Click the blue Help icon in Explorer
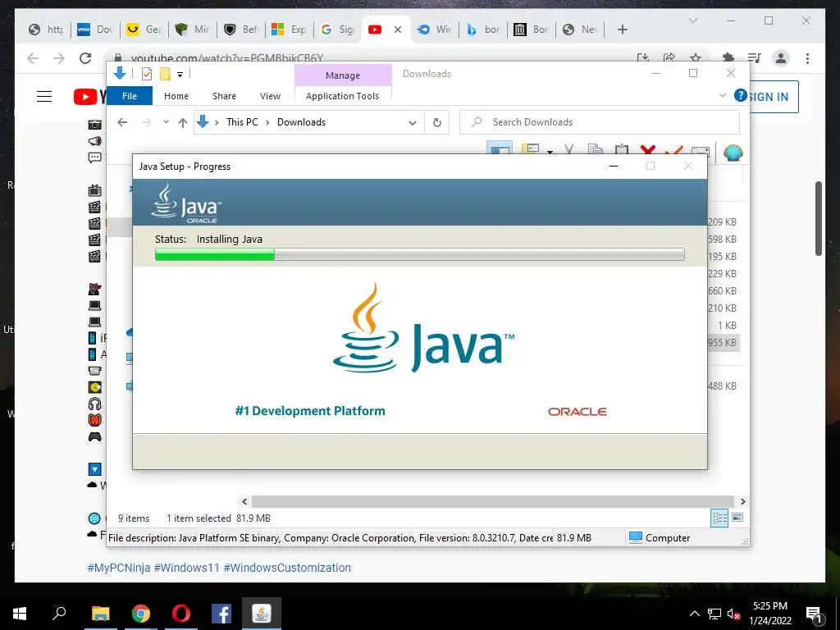Screen dimensions: 840x630 [740, 95]
